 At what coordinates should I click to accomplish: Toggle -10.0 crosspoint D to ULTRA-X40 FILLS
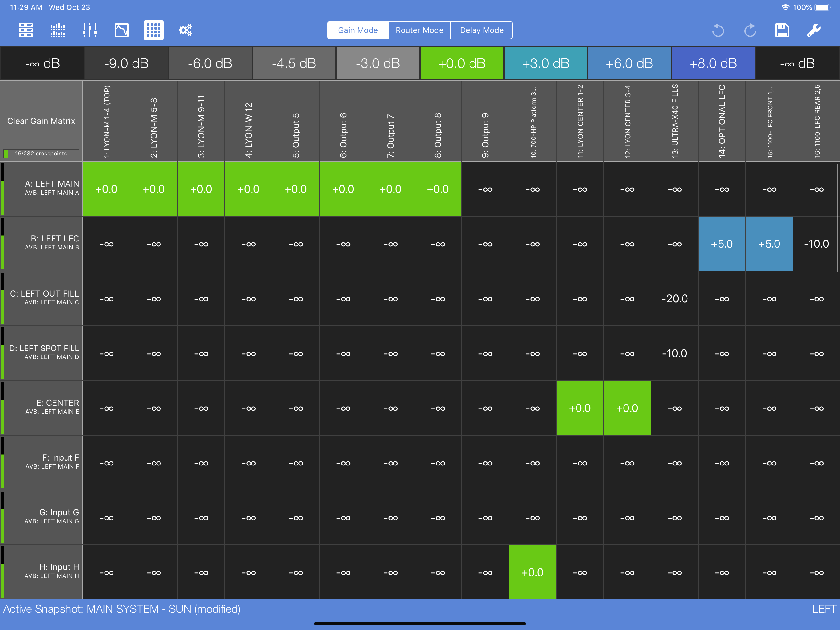(x=675, y=353)
